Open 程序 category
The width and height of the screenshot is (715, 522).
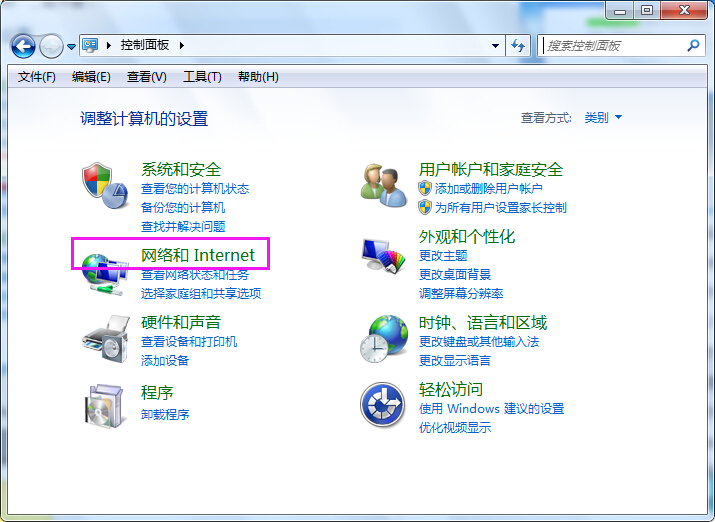(x=157, y=393)
